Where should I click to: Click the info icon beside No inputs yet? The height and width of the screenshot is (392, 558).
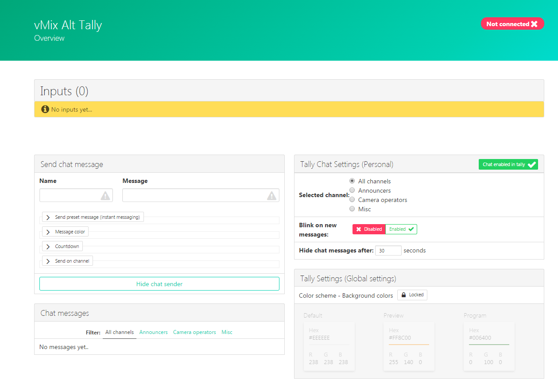point(45,109)
